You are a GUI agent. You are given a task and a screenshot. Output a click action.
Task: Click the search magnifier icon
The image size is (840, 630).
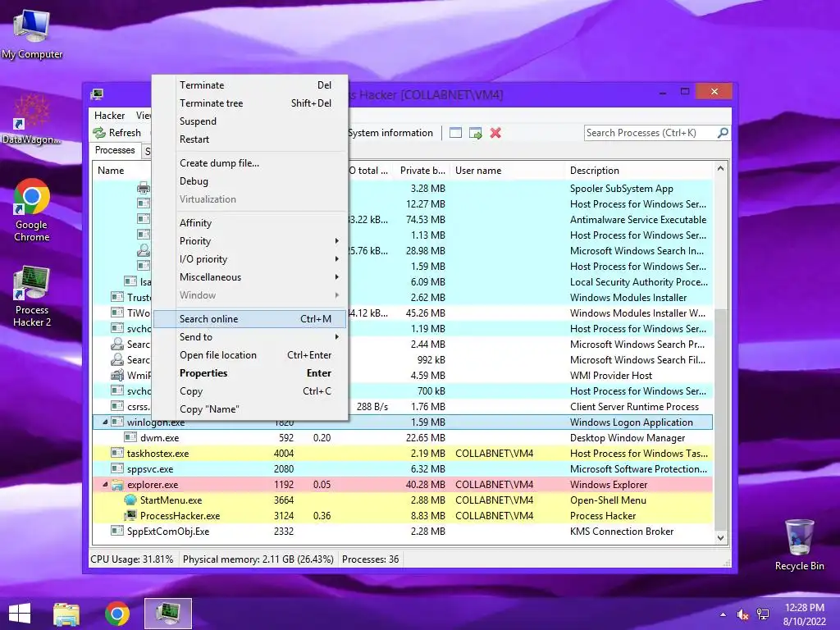point(723,132)
